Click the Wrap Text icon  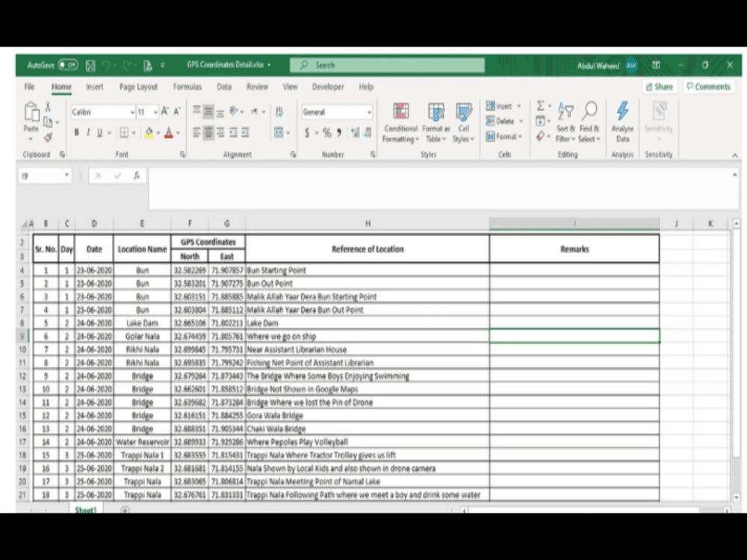(279, 112)
